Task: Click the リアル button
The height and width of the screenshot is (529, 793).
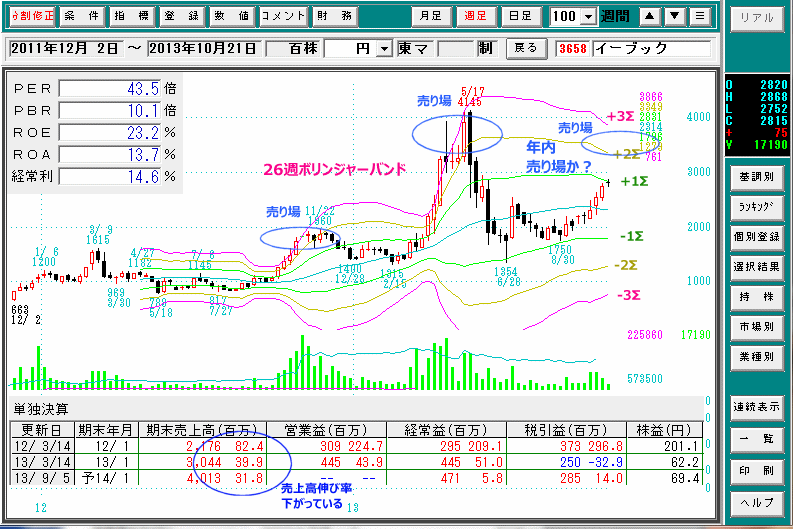Action: click(757, 18)
